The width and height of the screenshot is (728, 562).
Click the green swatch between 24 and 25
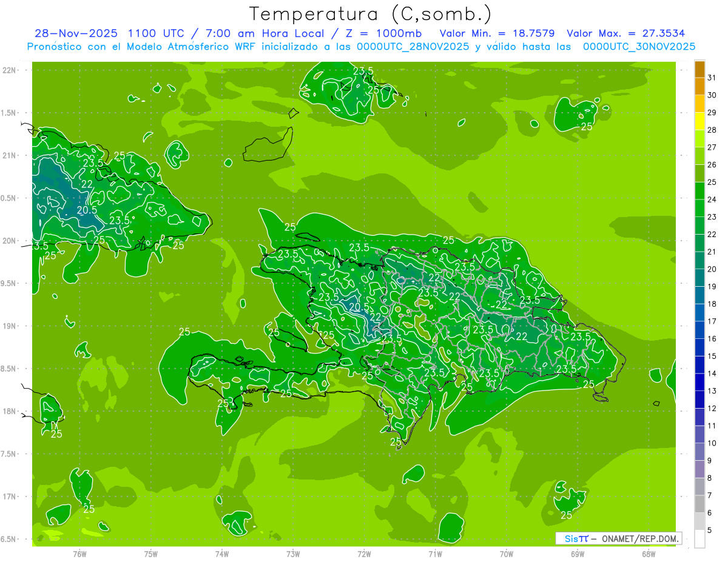[699, 191]
